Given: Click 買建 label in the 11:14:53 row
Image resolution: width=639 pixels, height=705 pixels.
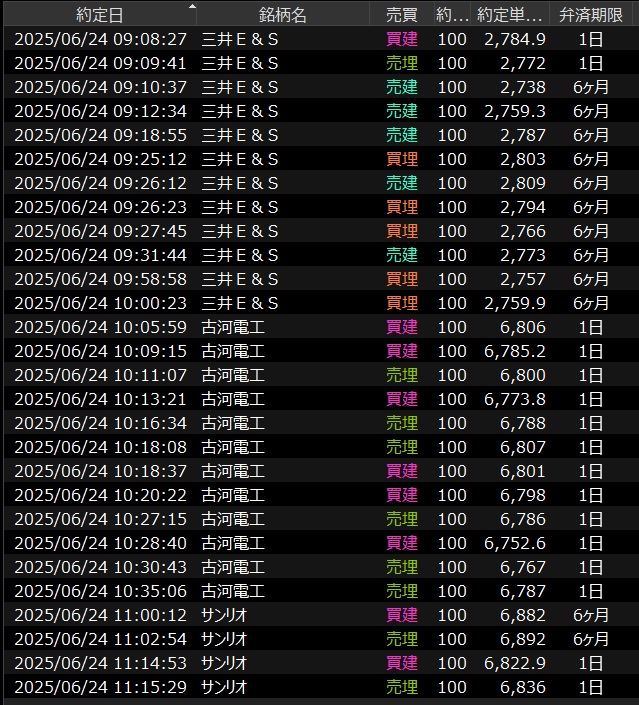Looking at the screenshot, I should (402, 663).
